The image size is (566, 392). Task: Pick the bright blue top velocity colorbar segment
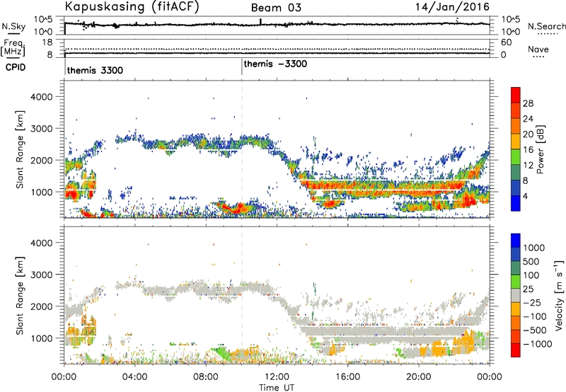pyautogui.click(x=516, y=241)
